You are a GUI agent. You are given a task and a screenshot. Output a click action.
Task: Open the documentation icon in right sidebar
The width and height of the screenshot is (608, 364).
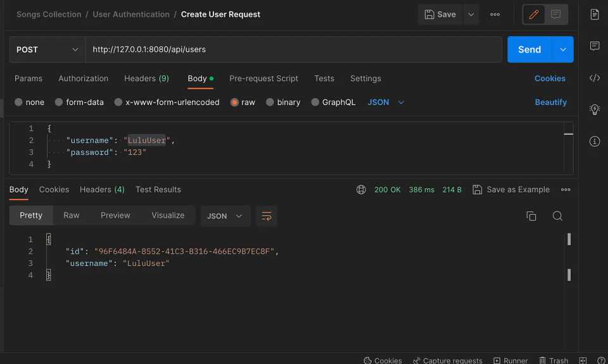594,15
